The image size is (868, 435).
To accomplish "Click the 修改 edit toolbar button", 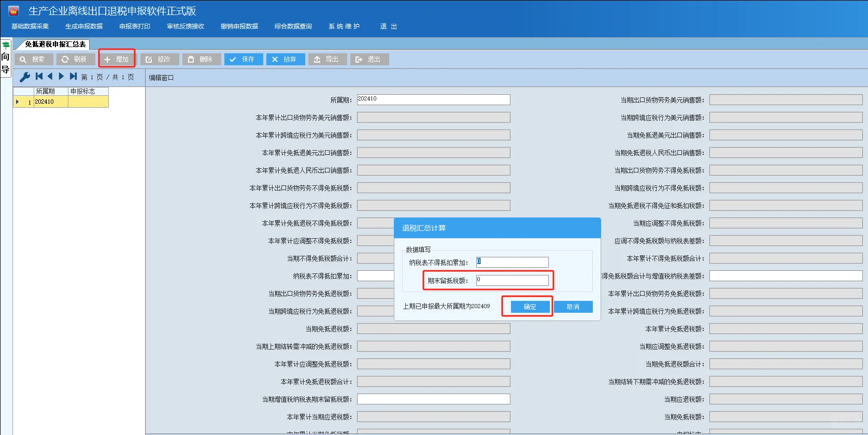I will point(160,60).
